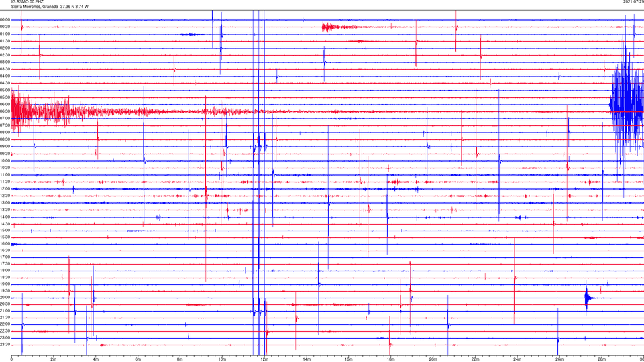Image resolution: width=644 pixels, height=362 pixels.
Task: Click the 2m tick label on bottom axis
Action: point(54,359)
